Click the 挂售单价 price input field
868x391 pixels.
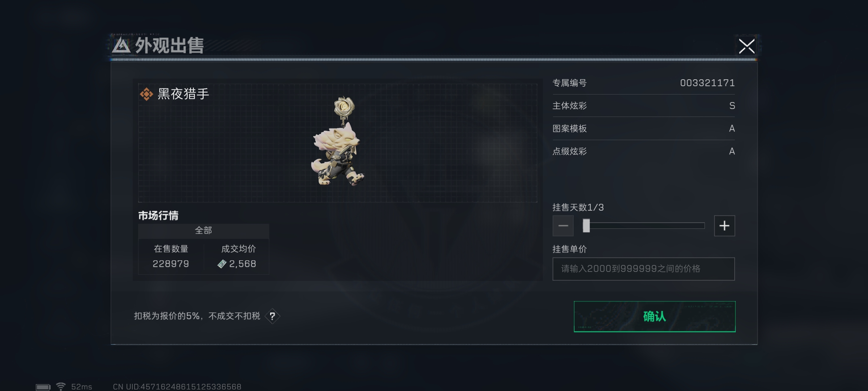coord(643,269)
